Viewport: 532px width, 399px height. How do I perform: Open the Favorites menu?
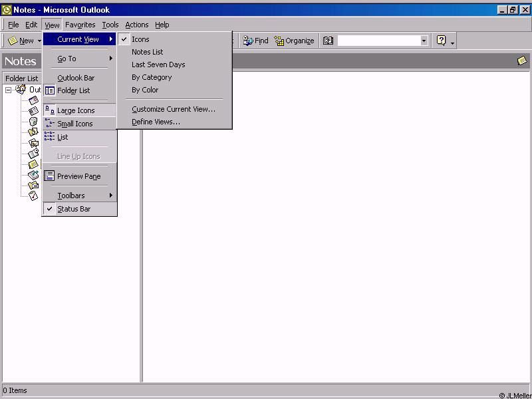[80, 25]
